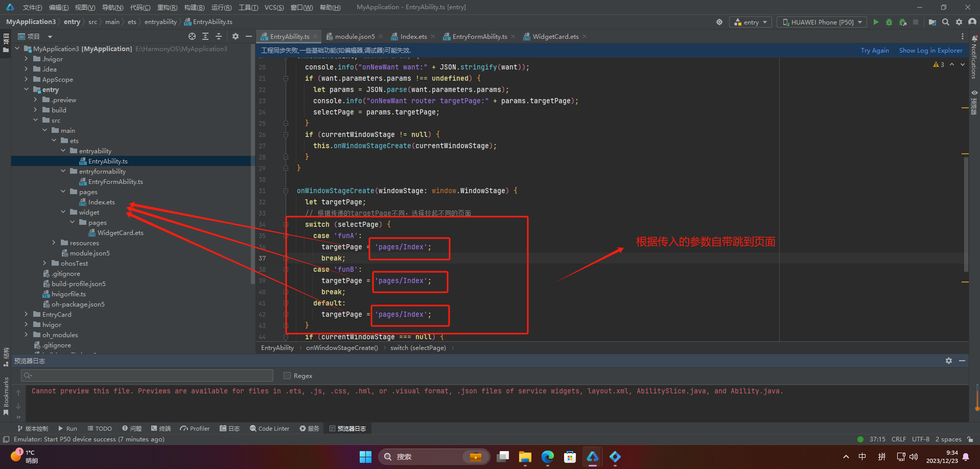Screen dimensions: 980x469
Task: Expand the EntryCard folder
Action: click(x=26, y=314)
